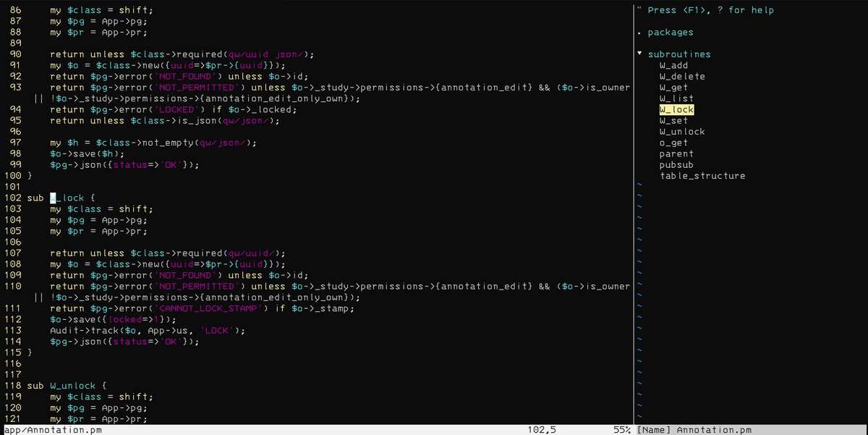Jump to W_delete in the tag list
Screen dimensions: 868x435
[x=682, y=76]
